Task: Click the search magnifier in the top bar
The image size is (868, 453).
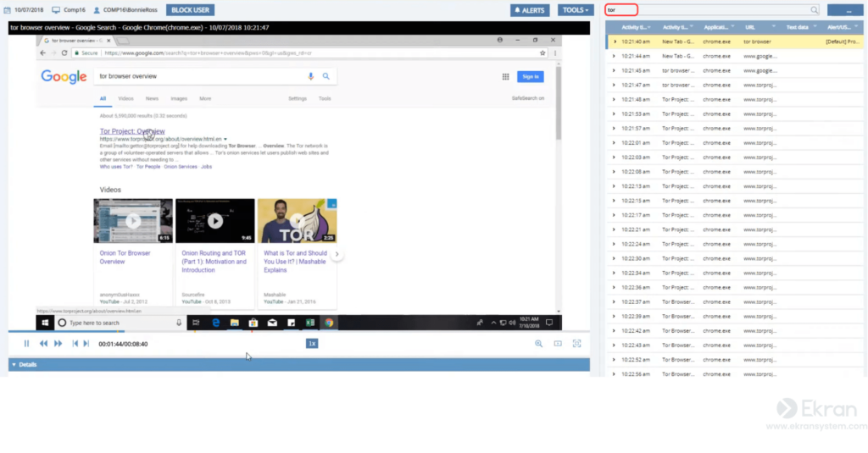Action: click(x=814, y=10)
